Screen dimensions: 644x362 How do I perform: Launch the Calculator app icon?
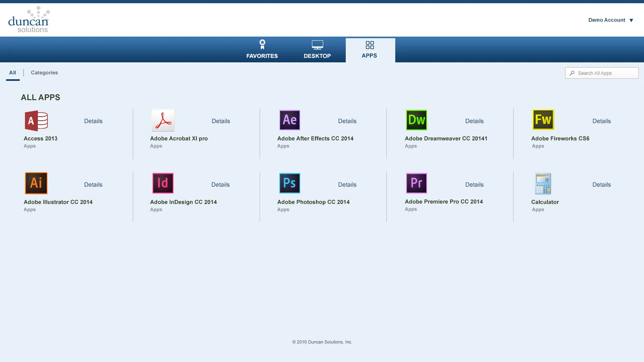coord(543,184)
